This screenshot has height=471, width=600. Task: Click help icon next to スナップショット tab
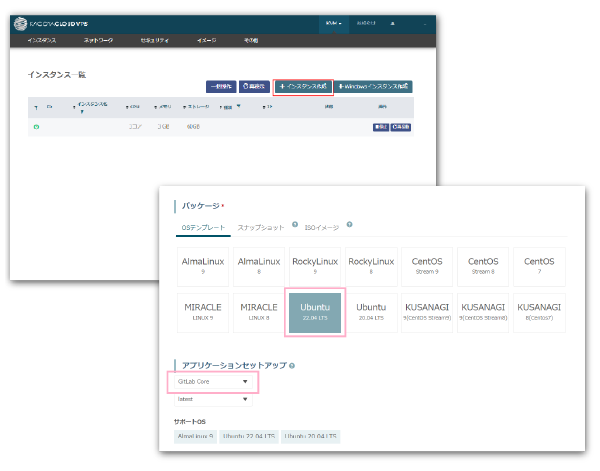pos(296,225)
